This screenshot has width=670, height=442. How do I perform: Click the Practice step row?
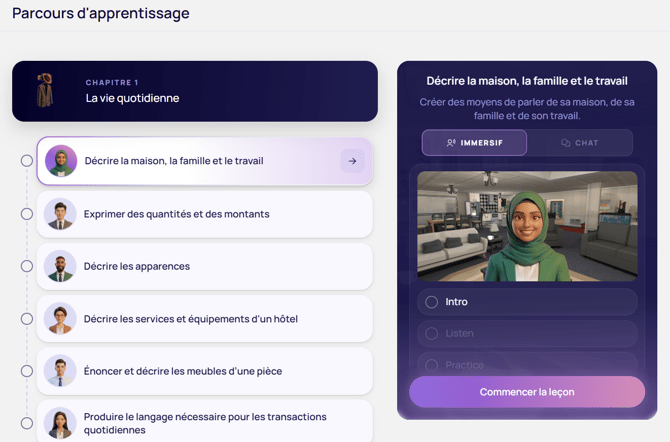[x=527, y=362]
